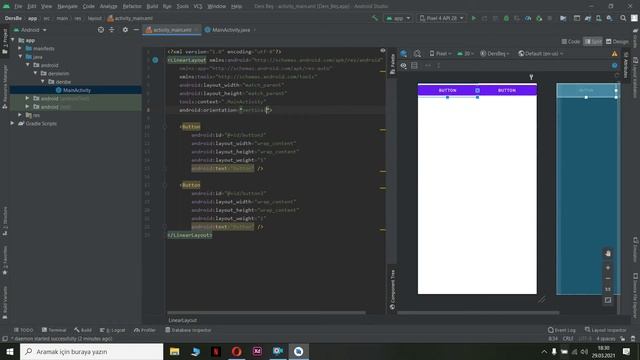The height and width of the screenshot is (360, 640).
Task: Open the Database Inspector tool window
Action: point(188,330)
